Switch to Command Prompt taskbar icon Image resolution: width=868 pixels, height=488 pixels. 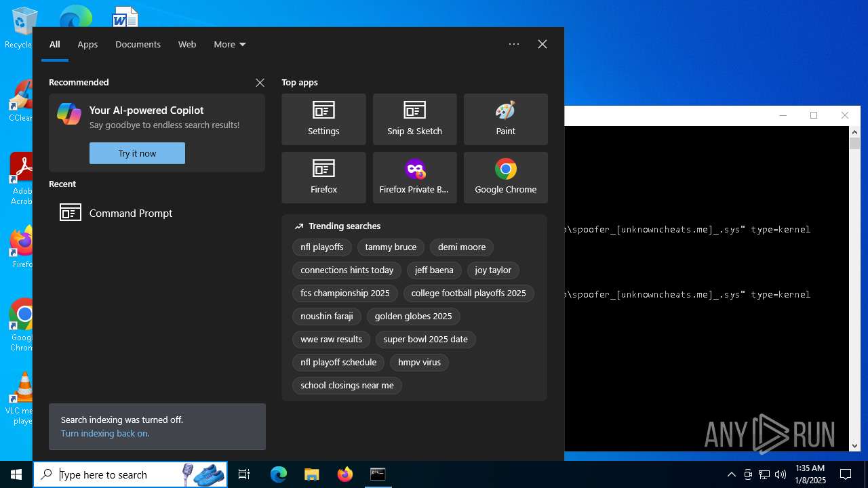[x=378, y=474]
